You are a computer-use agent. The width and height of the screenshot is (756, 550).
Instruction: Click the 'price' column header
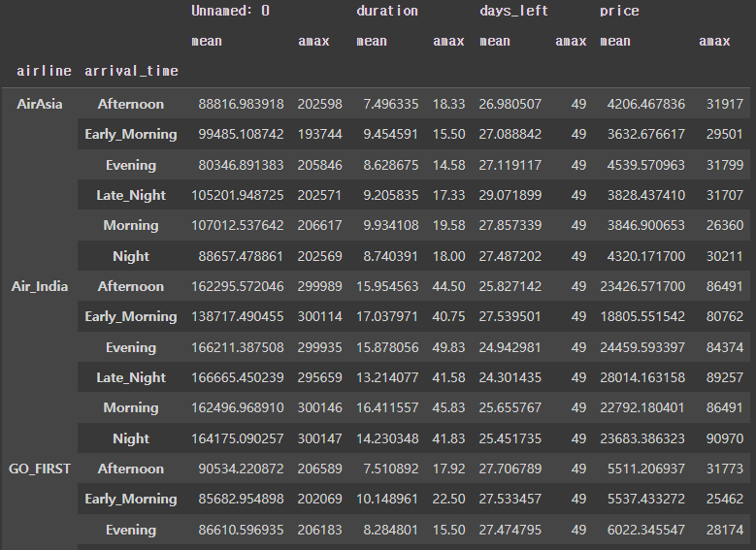point(619,11)
